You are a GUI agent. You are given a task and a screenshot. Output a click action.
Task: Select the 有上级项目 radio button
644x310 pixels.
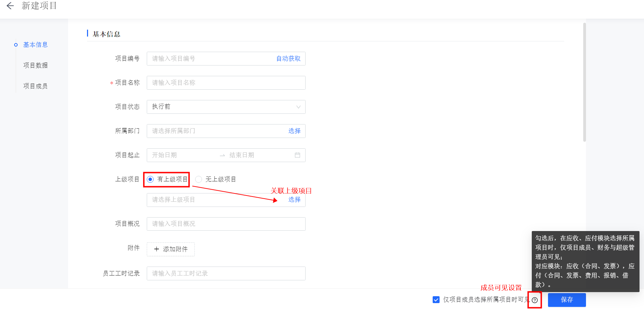pos(150,179)
